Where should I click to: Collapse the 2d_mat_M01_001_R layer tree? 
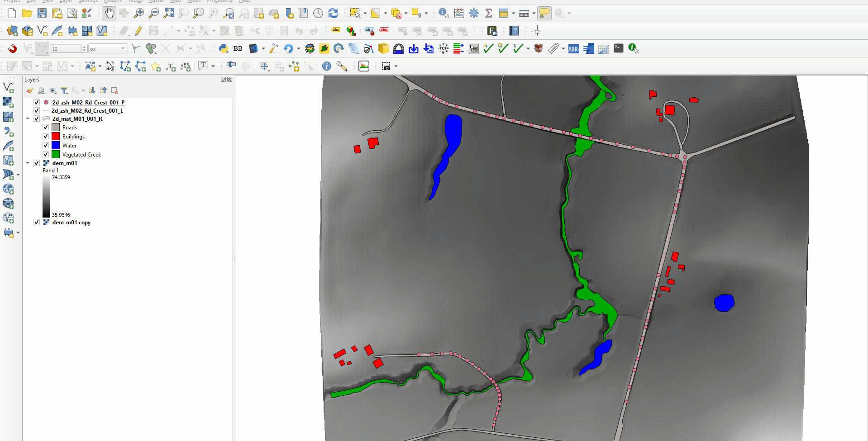(28, 119)
